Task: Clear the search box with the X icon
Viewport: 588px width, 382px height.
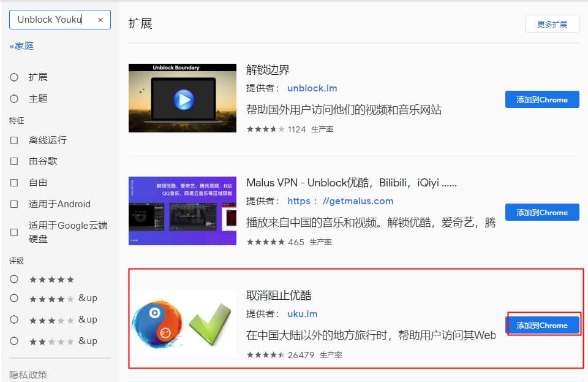Action: (x=100, y=20)
